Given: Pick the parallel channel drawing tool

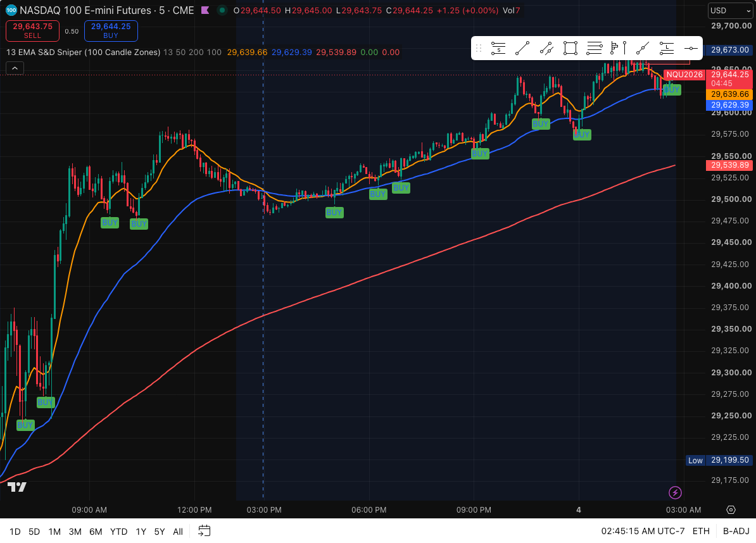Looking at the screenshot, I should click(x=546, y=48).
